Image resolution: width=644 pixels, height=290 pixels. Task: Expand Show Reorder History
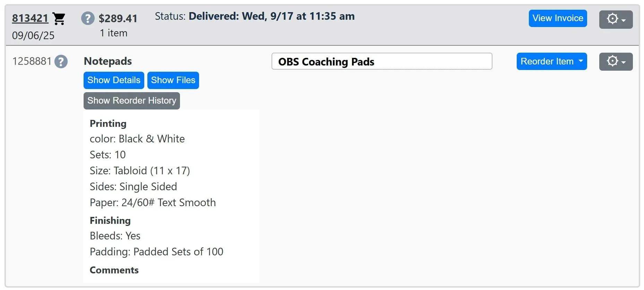click(131, 101)
